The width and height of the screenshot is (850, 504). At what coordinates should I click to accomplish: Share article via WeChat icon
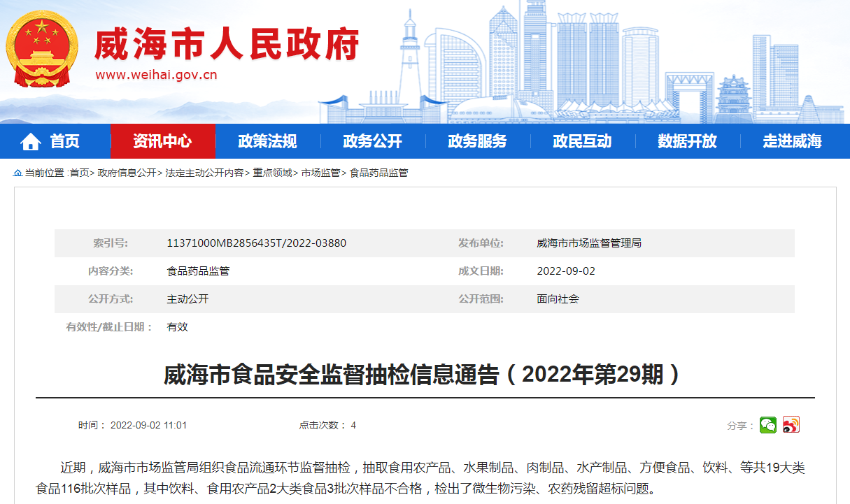tap(768, 425)
